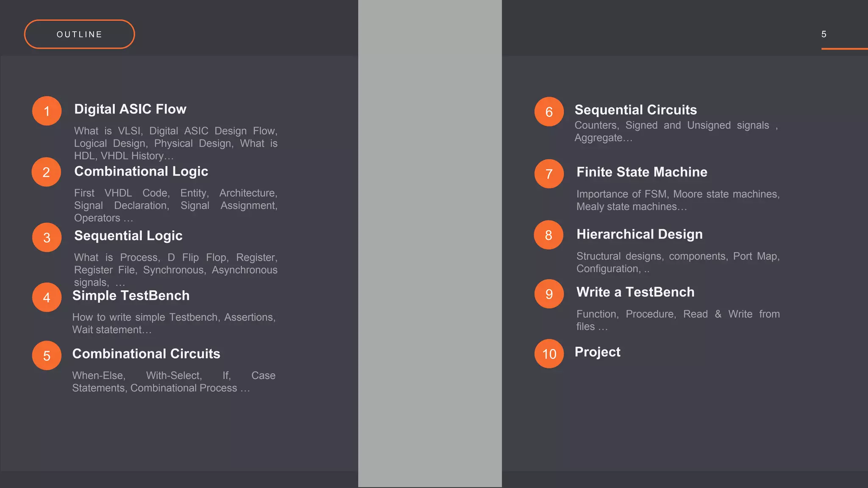Select the orange circle numbered 3

coord(47,238)
